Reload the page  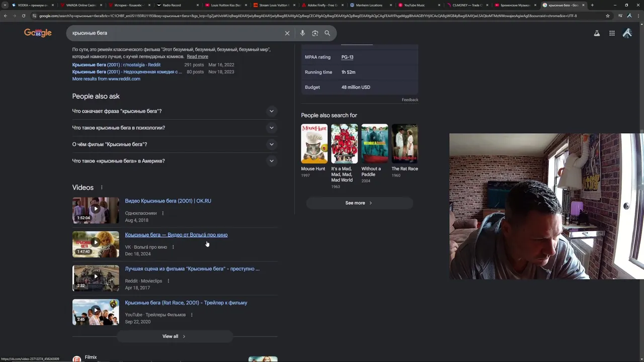(x=23, y=16)
